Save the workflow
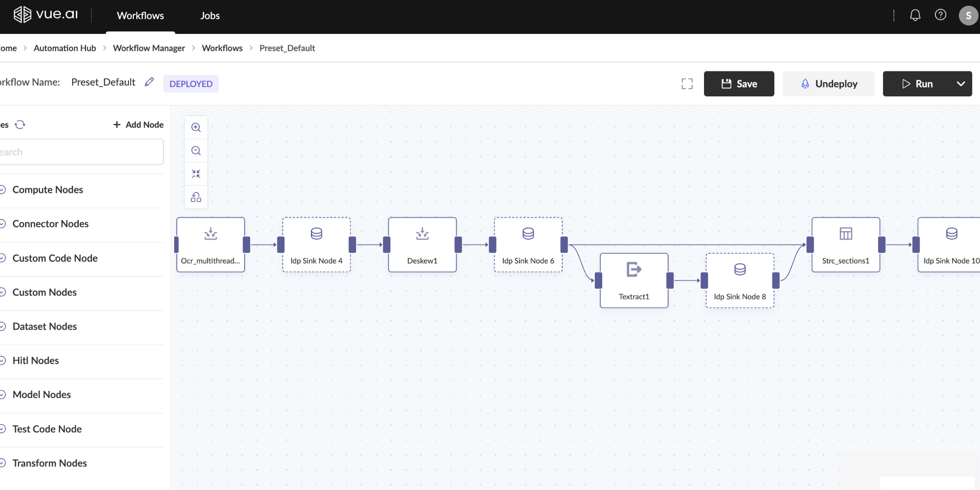This screenshot has width=980, height=490. (739, 84)
